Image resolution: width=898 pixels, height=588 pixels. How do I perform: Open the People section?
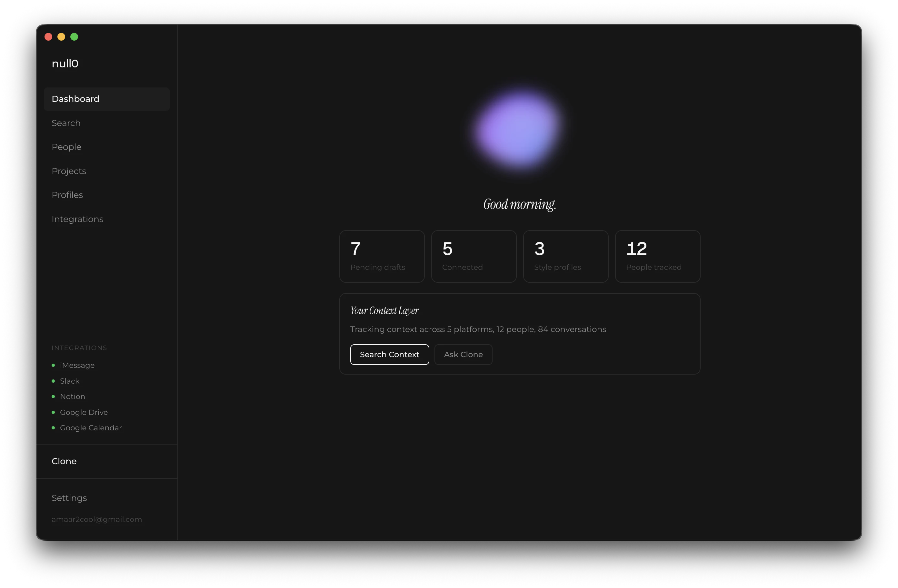pyautogui.click(x=66, y=147)
